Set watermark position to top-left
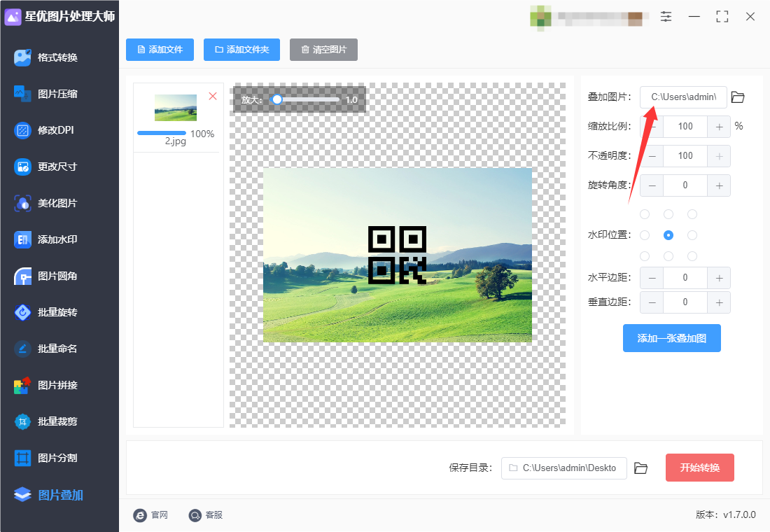770x532 pixels. 645,214
